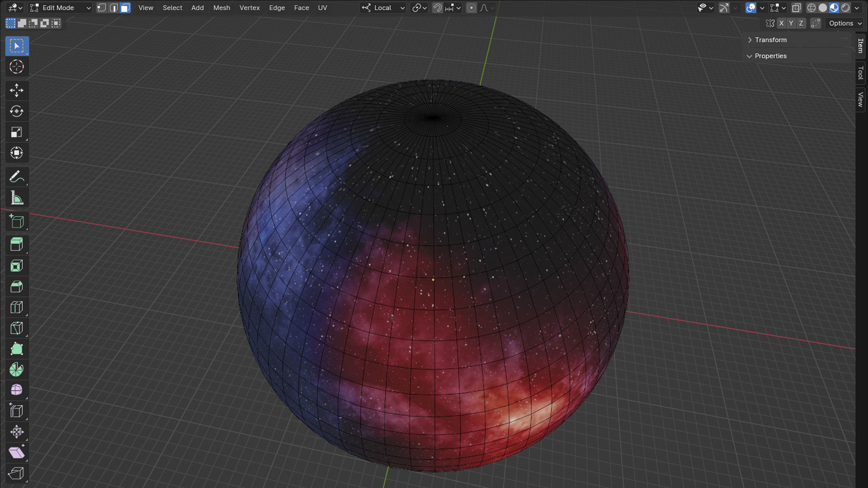The width and height of the screenshot is (868, 488).
Task: Open the Options dropdown
Action: (845, 23)
